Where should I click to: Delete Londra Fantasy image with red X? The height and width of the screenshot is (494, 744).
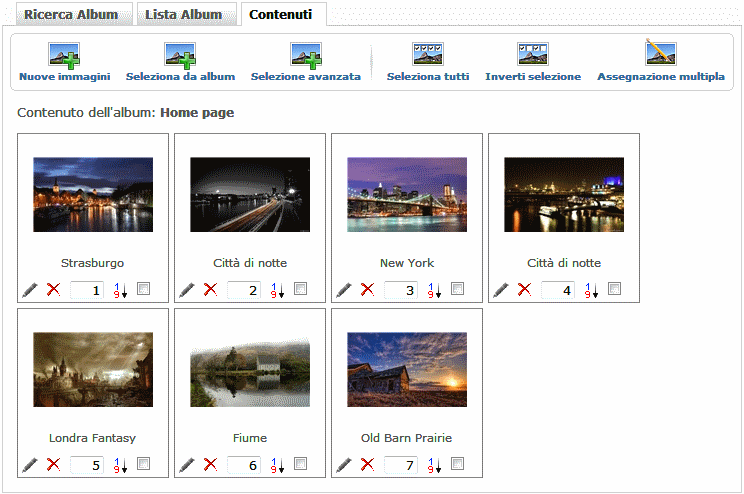53,465
